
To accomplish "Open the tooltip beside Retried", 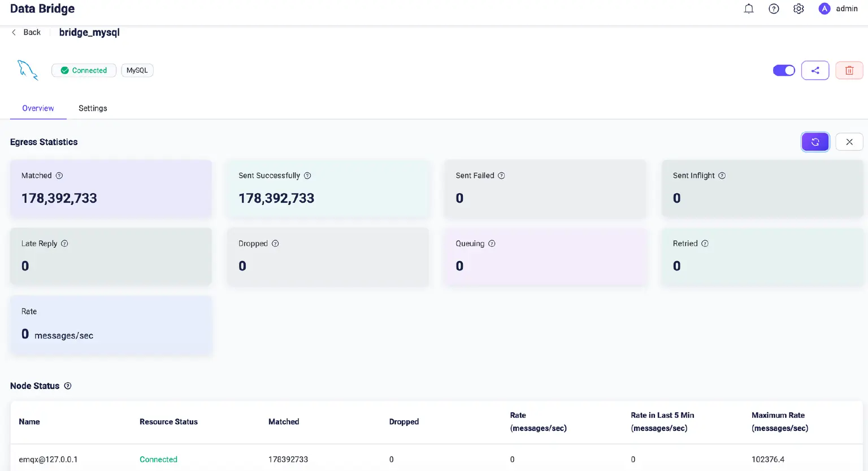I will [705, 243].
